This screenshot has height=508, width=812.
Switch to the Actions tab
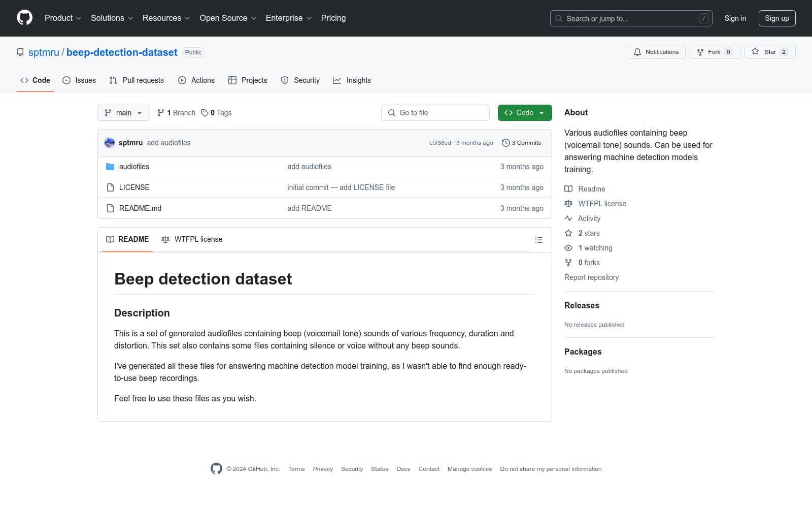(196, 80)
